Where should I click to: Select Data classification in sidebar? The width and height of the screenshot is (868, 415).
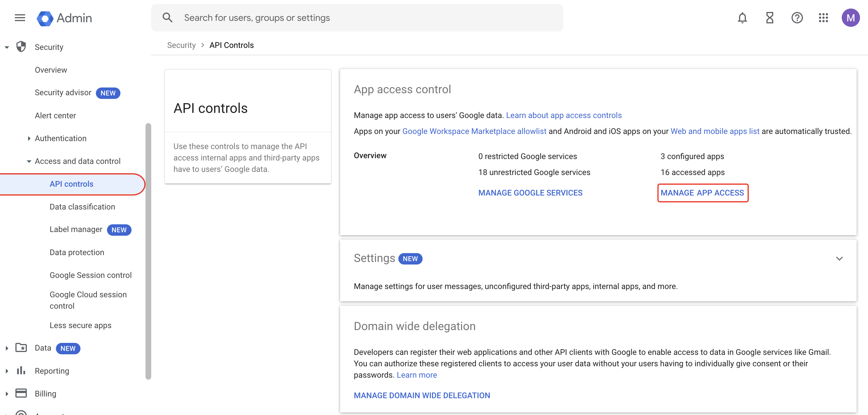pyautogui.click(x=82, y=207)
